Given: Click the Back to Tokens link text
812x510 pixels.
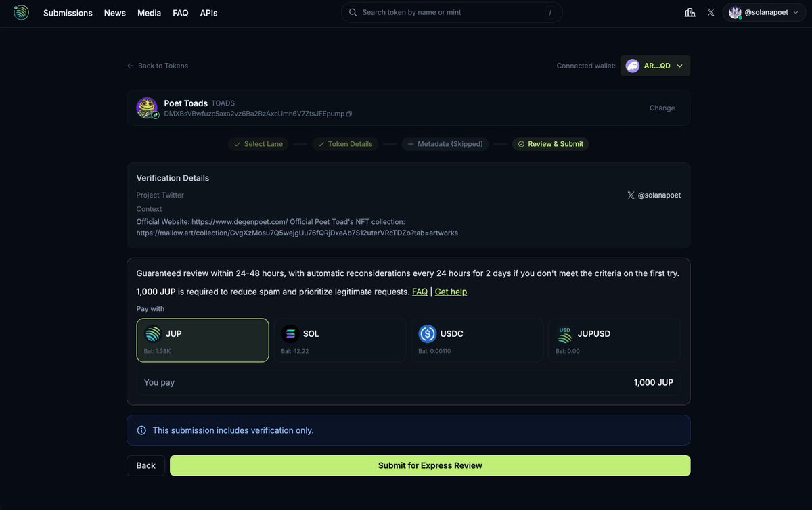Looking at the screenshot, I should pos(163,66).
